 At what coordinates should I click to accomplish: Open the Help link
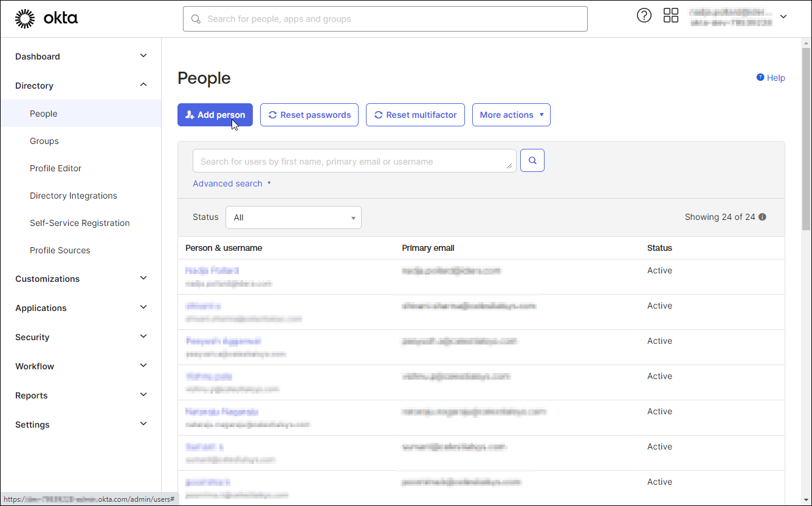[x=771, y=78]
